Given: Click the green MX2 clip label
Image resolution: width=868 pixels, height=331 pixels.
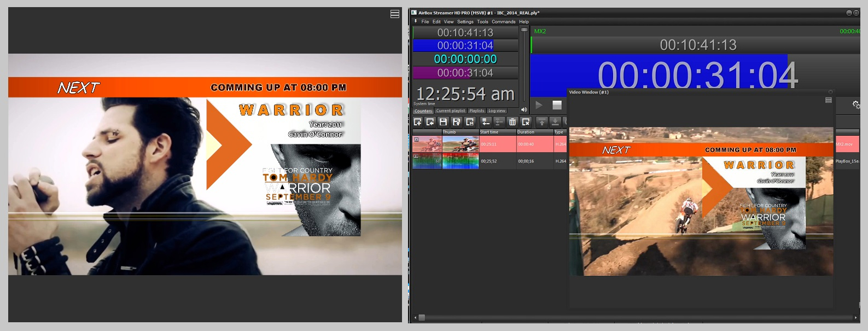Looking at the screenshot, I should pos(540,31).
